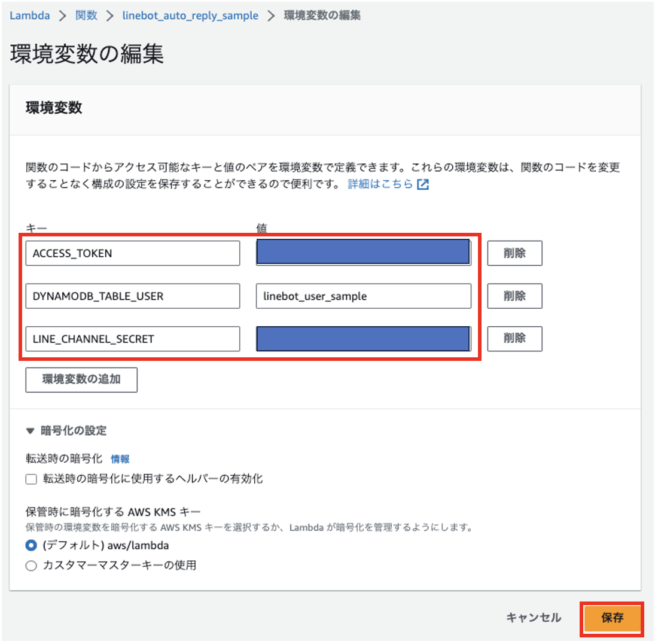Go to the 関数 breadcrumb link
This screenshot has height=644, width=658.
click(87, 16)
